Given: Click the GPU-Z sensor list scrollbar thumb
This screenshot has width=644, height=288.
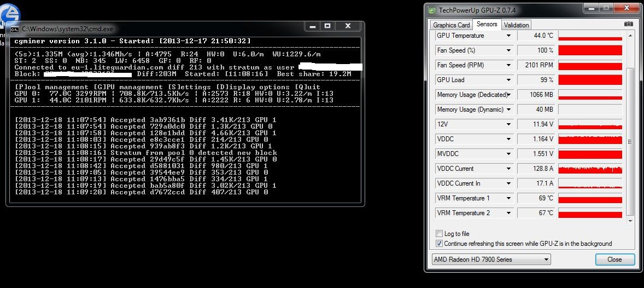Looking at the screenshot, I should pos(631,141).
